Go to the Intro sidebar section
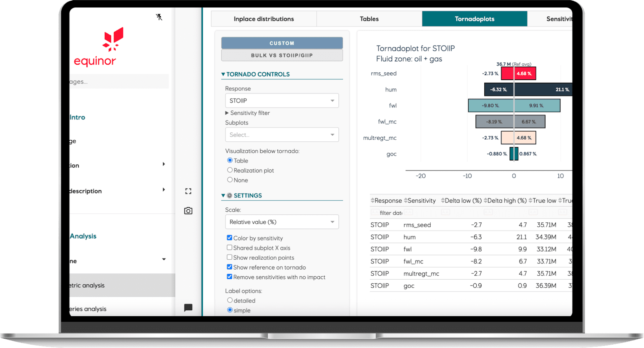 coord(77,117)
